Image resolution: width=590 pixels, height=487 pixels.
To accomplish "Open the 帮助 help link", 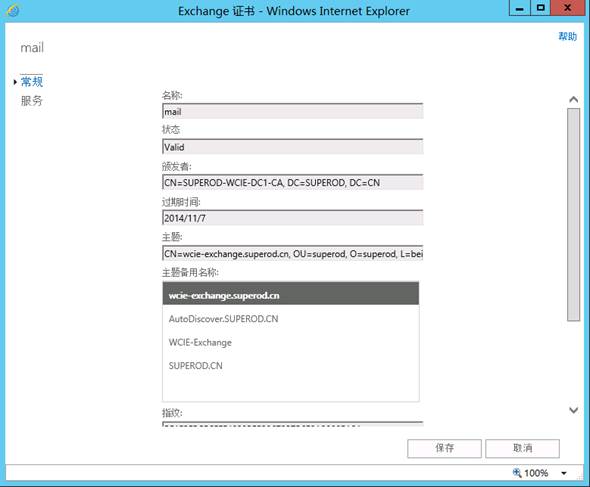I will pos(567,37).
